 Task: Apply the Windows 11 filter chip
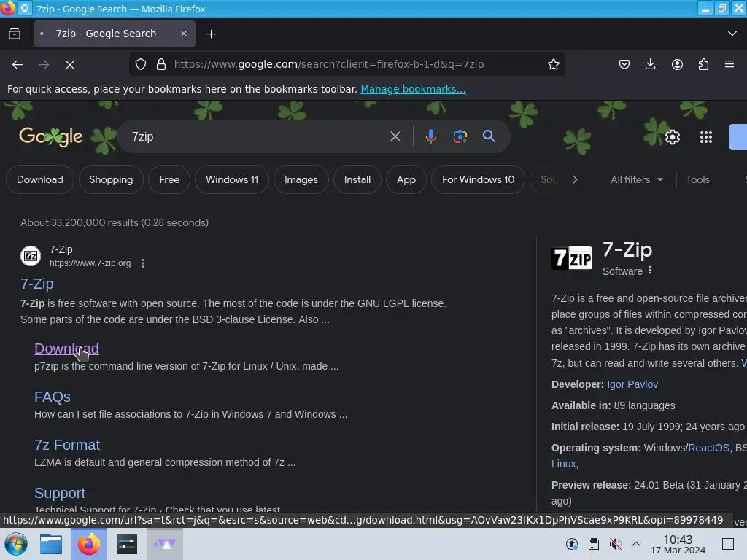(232, 179)
